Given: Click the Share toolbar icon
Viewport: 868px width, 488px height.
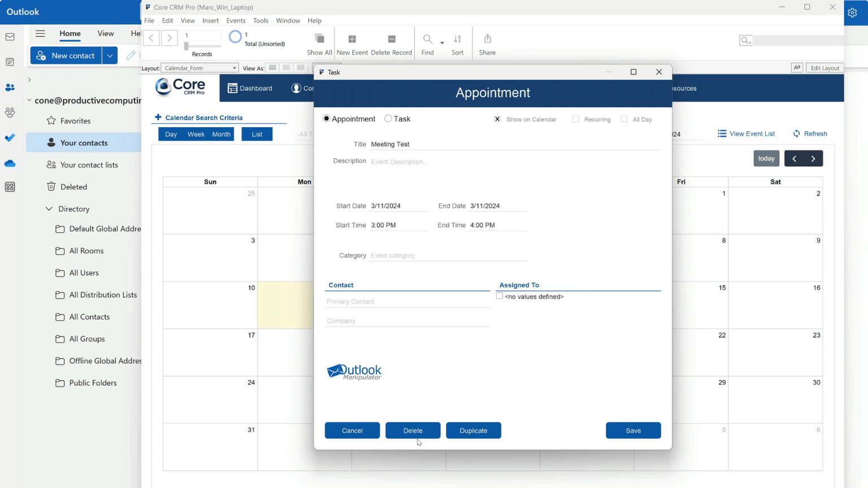Looking at the screenshot, I should pyautogui.click(x=487, y=40).
